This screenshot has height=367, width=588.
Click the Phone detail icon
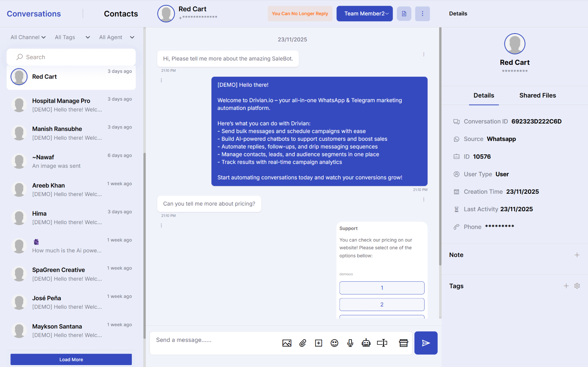pyautogui.click(x=456, y=227)
